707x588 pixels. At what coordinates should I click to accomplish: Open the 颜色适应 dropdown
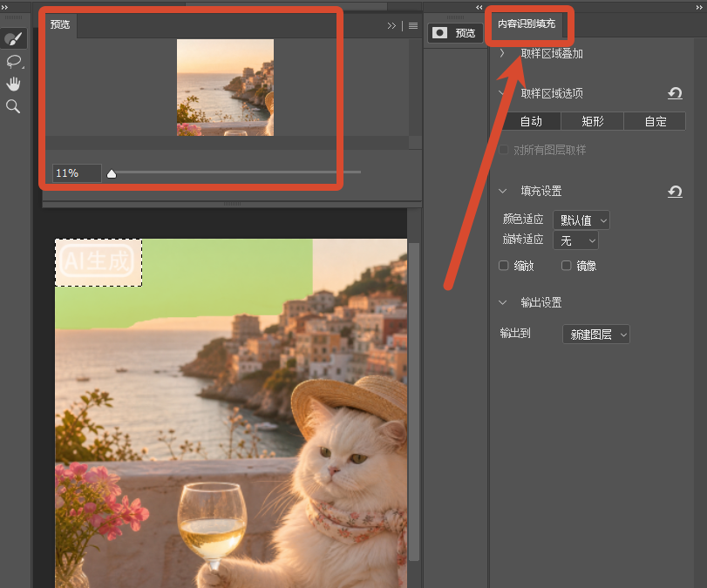(x=581, y=220)
